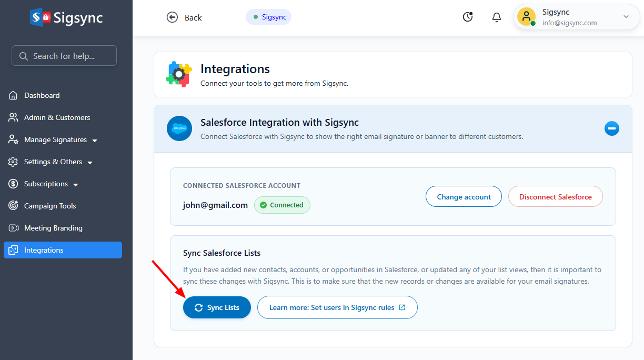The width and height of the screenshot is (644, 360).
Task: Click the Sigsync logo in sidebar
Action: [66, 18]
